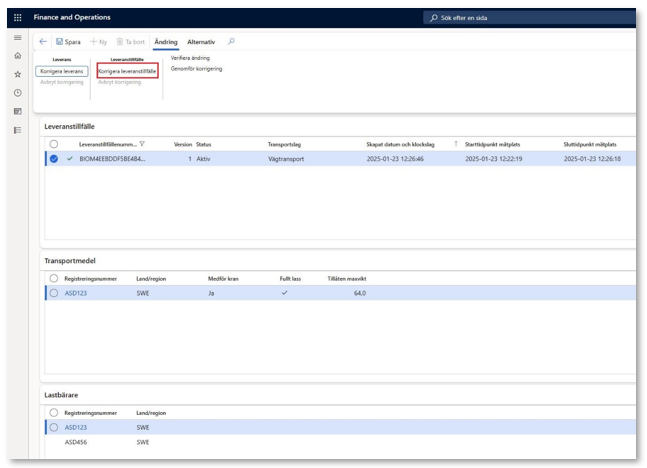647x468 pixels.
Task: Go to the Home icon in sidebar
Action: (x=17, y=56)
